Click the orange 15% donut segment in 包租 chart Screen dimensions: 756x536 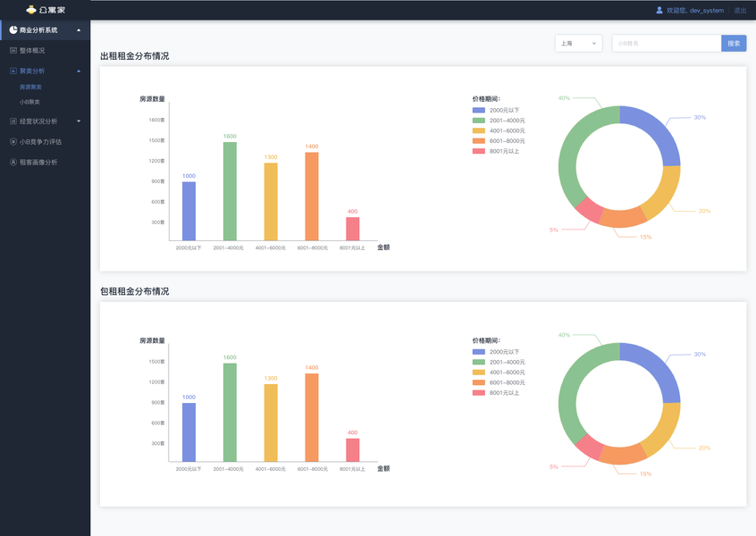(623, 456)
